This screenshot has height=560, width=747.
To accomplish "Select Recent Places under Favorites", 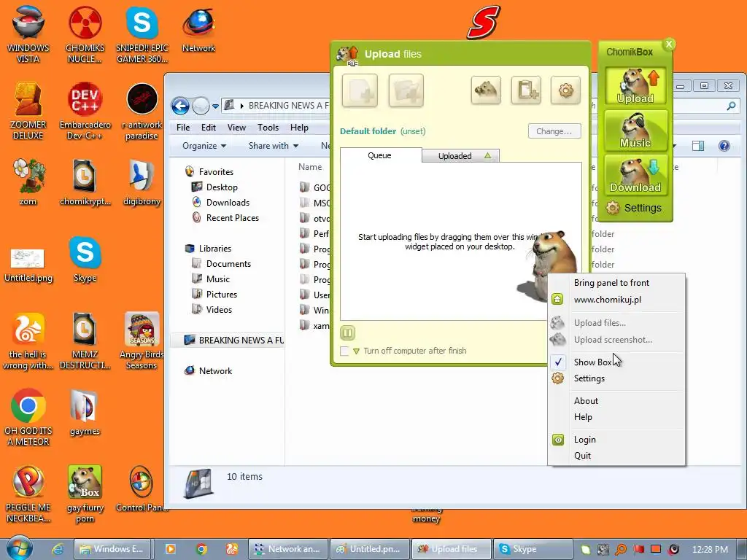I will [x=233, y=217].
